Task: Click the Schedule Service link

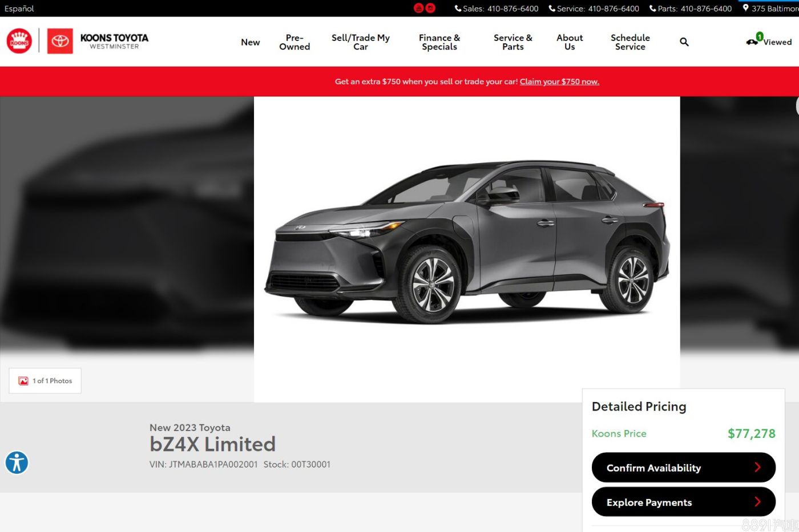Action: [x=630, y=42]
